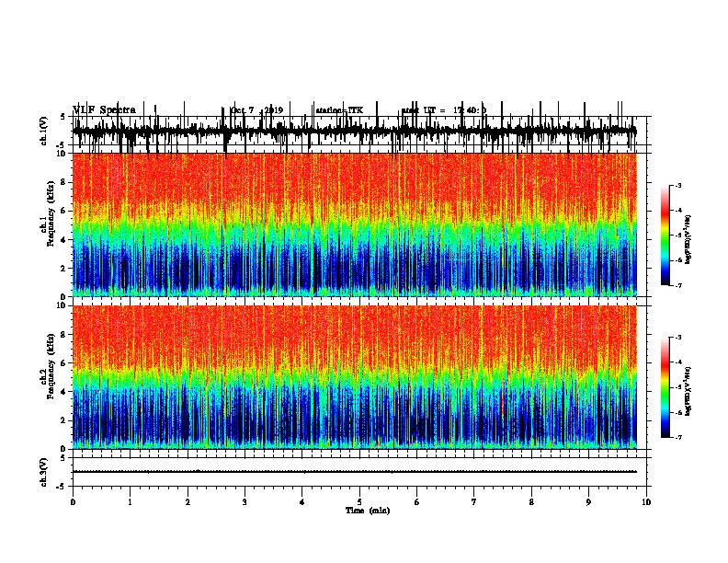Click the ch.2 color bar log(PSD) unit label

point(688,391)
